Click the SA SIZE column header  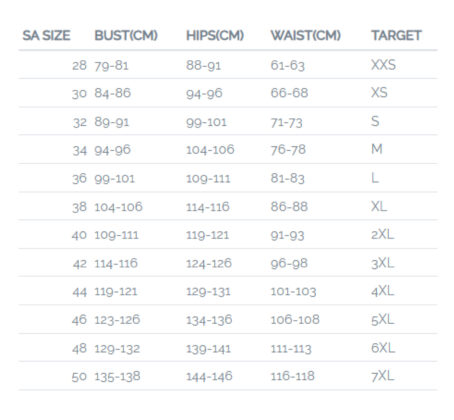tap(46, 35)
